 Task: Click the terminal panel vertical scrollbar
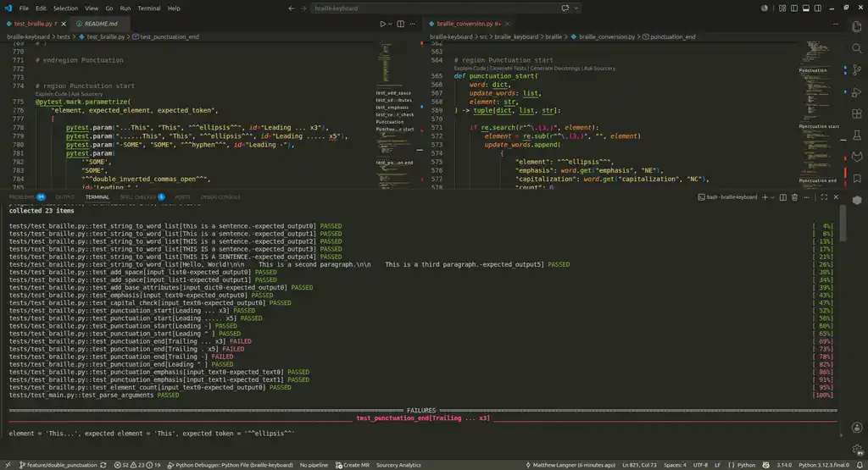tap(843, 223)
